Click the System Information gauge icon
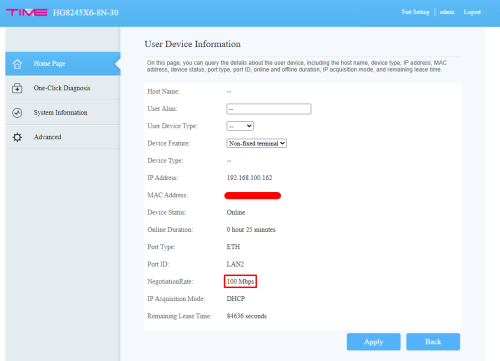This screenshot has width=500, height=361. pos(17,113)
